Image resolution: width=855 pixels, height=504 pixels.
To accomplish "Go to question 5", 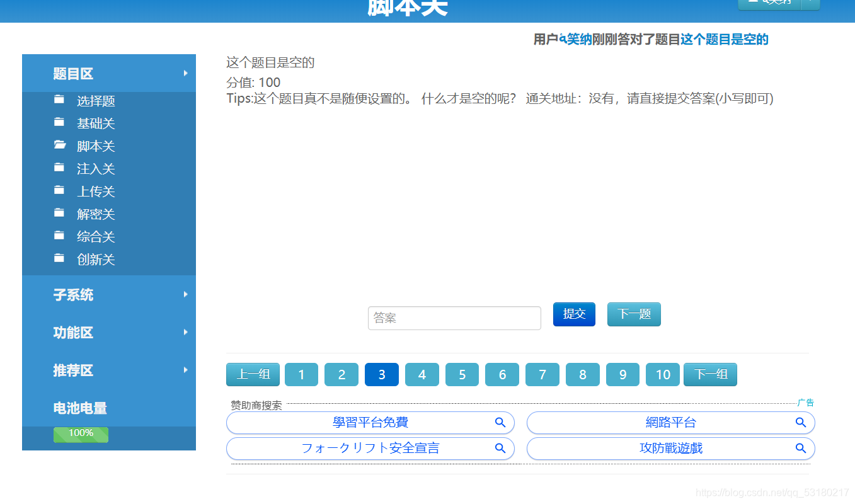I will 462,374.
